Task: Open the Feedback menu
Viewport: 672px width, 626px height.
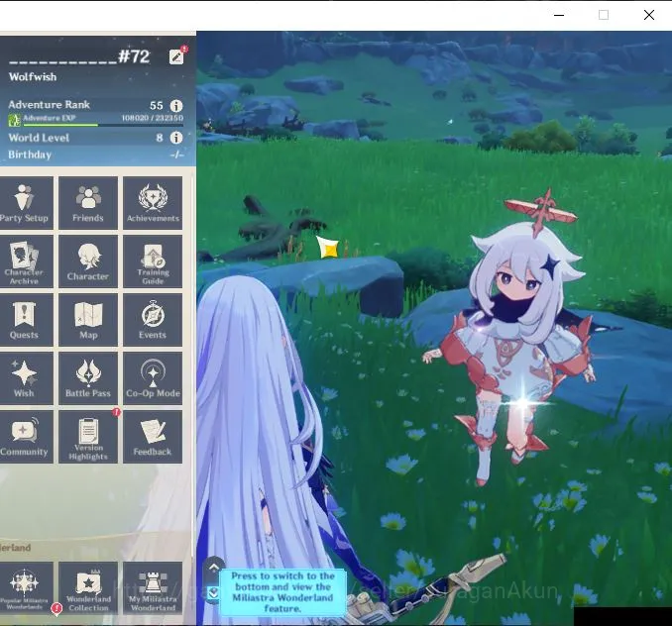Action: tap(153, 437)
